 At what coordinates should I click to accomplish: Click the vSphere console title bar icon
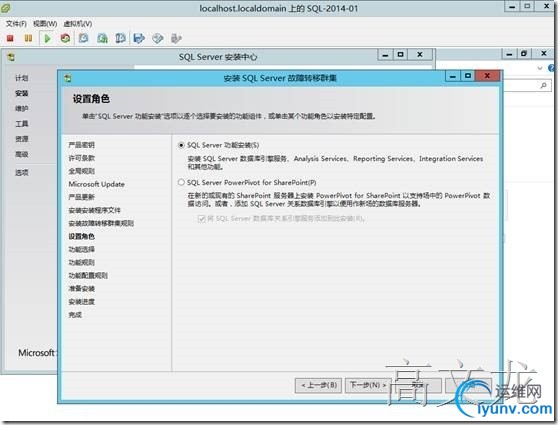(6, 8)
